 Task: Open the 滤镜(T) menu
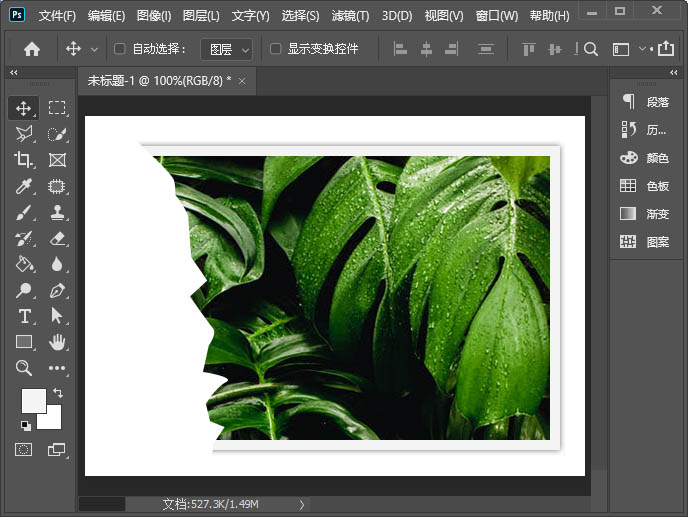[350, 16]
